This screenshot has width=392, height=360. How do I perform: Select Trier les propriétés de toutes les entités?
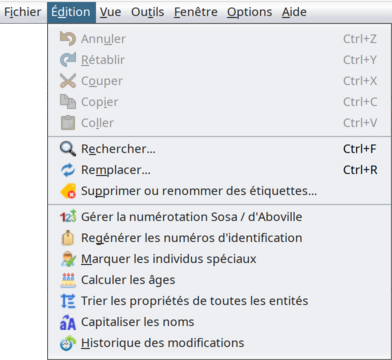[219, 301]
